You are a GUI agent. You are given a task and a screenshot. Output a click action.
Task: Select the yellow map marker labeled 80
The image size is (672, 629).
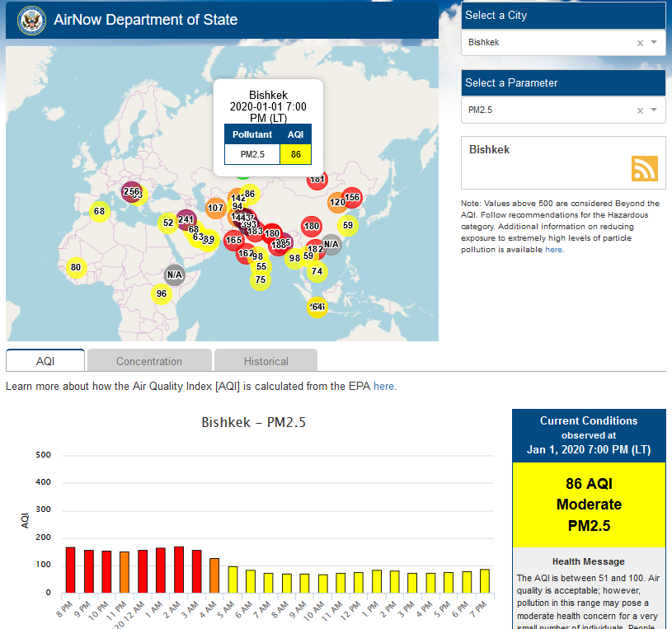(76, 267)
